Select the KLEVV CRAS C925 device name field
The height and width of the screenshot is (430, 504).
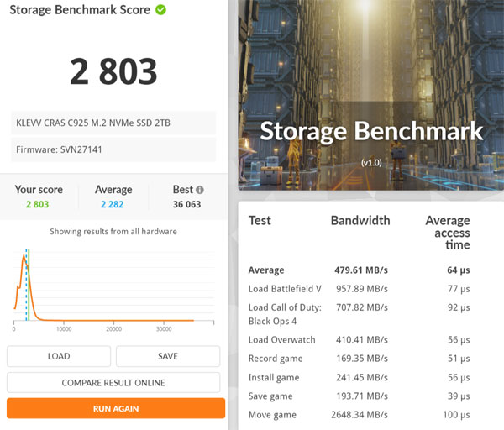[x=113, y=123]
